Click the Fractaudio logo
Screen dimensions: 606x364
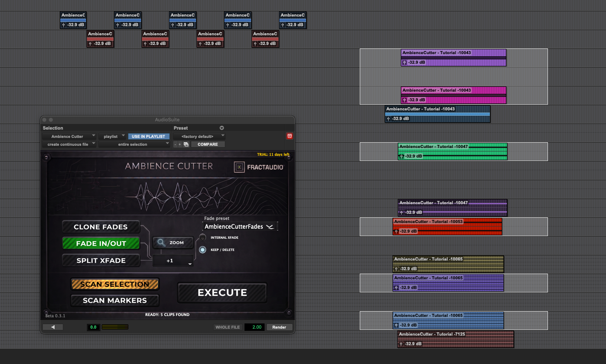258,167
